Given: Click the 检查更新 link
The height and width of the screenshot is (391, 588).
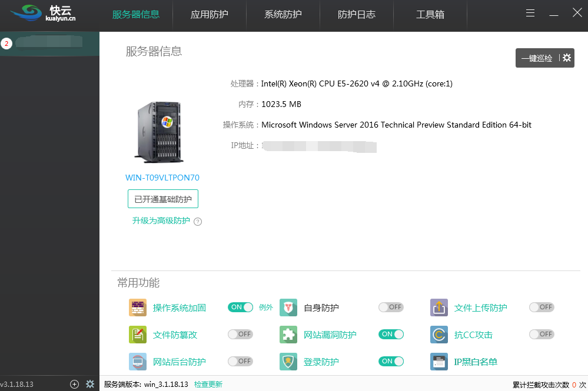Looking at the screenshot, I should pos(209,384).
